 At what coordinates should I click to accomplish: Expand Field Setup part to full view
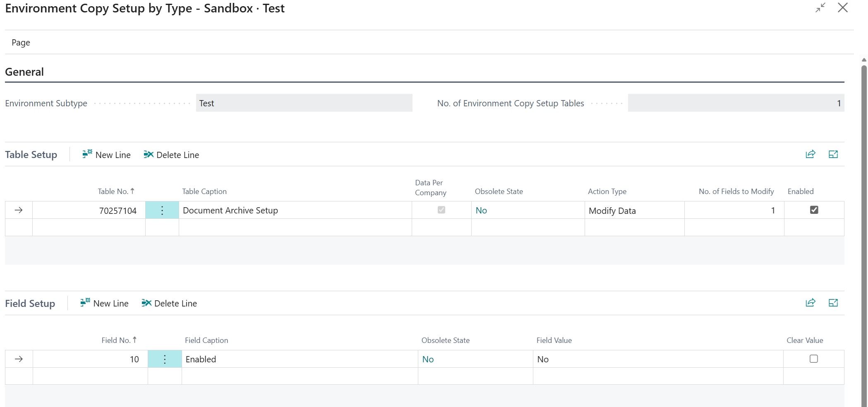pos(833,303)
